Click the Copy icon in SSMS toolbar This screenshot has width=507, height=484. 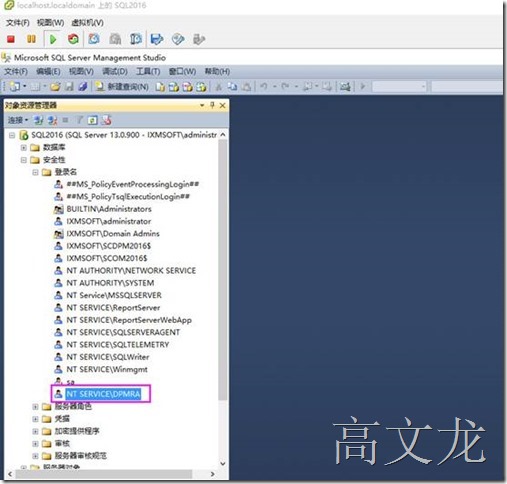click(x=232, y=87)
